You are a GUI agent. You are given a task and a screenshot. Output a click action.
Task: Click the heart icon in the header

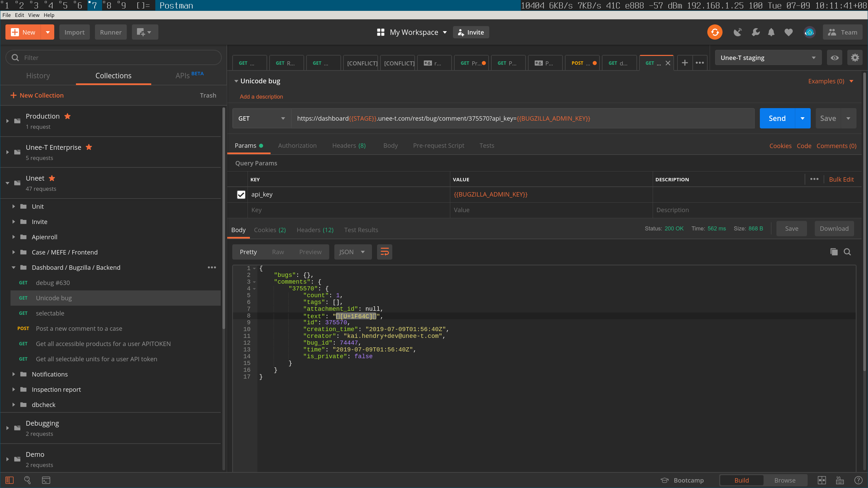(x=789, y=32)
